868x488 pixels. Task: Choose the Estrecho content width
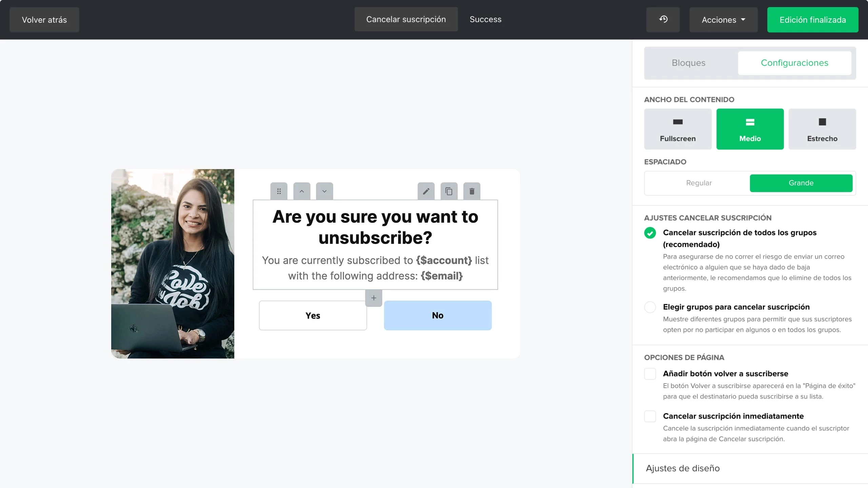(x=822, y=129)
